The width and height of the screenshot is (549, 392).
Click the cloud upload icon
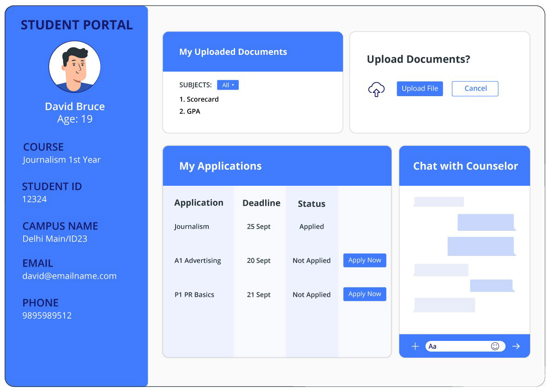tap(376, 89)
